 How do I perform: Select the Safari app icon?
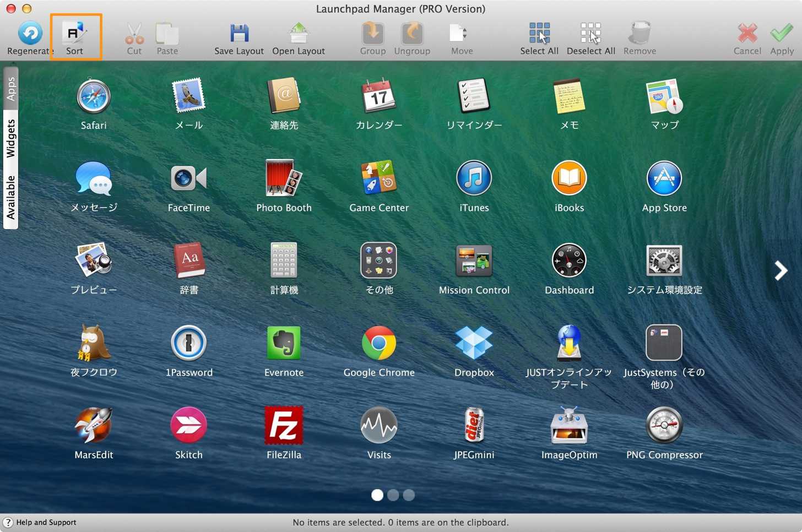(94, 96)
